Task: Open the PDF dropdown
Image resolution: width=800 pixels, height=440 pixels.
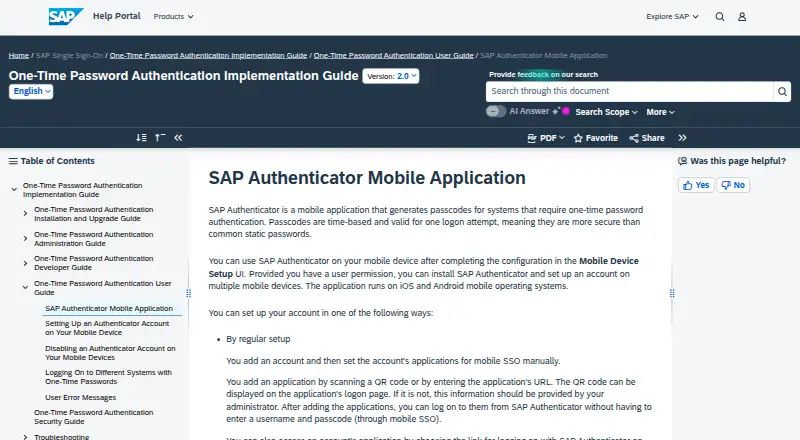Action: click(546, 138)
